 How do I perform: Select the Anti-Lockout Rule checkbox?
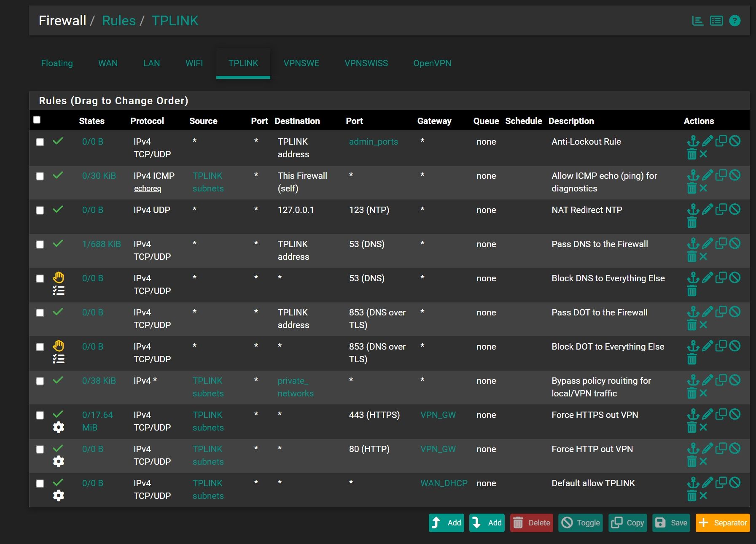(x=40, y=142)
